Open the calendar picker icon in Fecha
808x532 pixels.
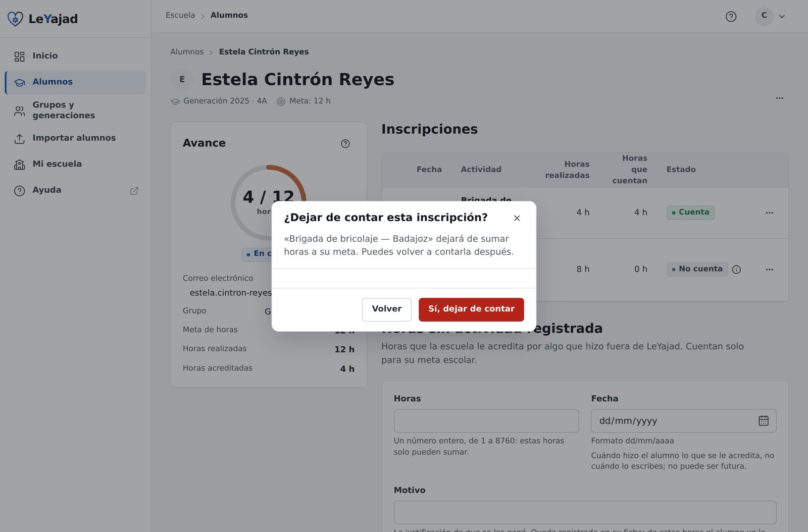click(764, 421)
